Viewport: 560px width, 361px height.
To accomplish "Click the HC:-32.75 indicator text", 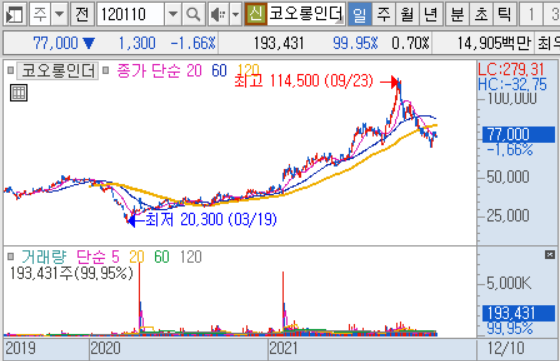I will 512,85.
